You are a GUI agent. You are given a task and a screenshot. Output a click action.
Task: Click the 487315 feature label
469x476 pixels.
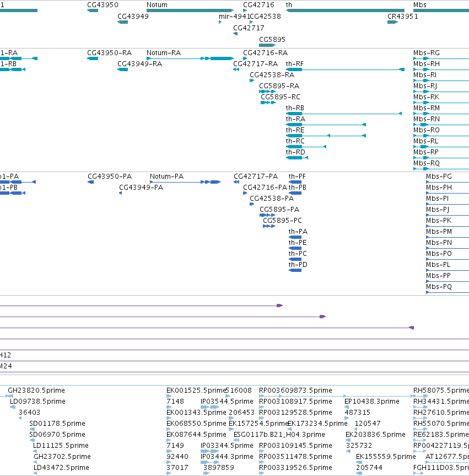(x=357, y=412)
